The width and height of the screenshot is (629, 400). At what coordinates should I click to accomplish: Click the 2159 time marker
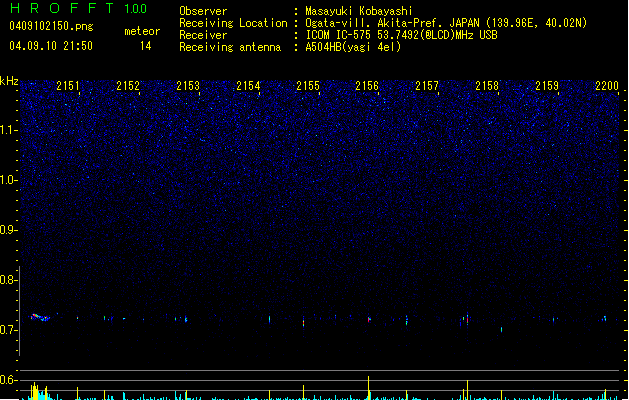click(x=547, y=85)
